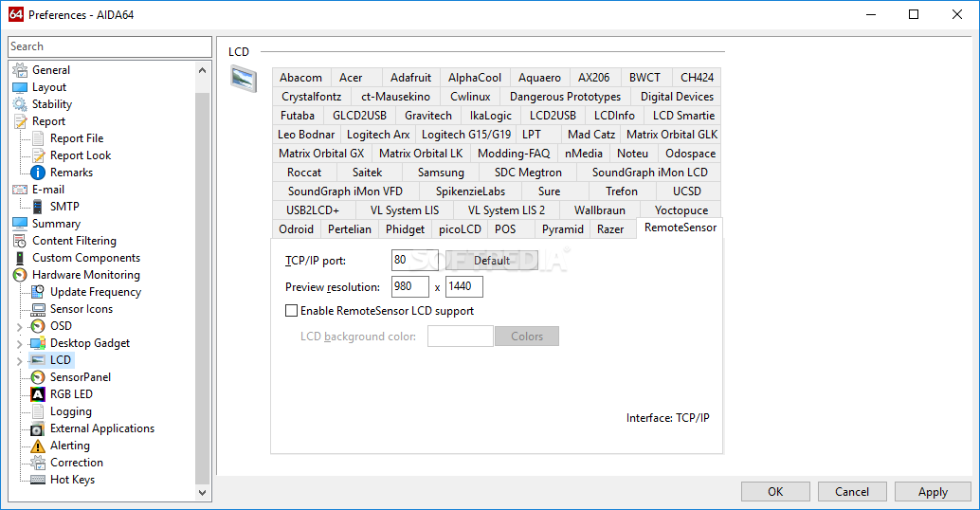Click the preview resolution height field
980x510 pixels.
click(x=463, y=287)
